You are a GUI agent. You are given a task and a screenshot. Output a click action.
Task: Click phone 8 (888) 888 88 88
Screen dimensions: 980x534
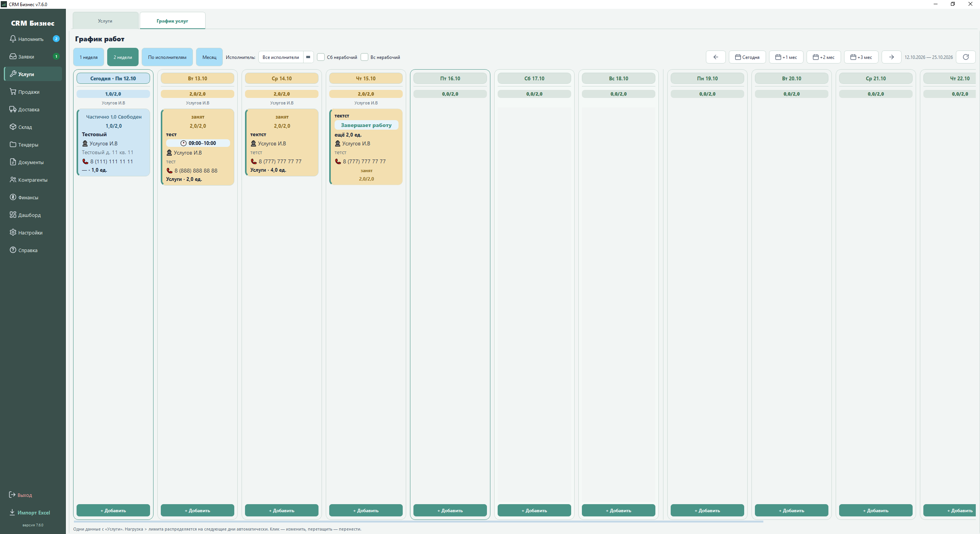(x=196, y=171)
